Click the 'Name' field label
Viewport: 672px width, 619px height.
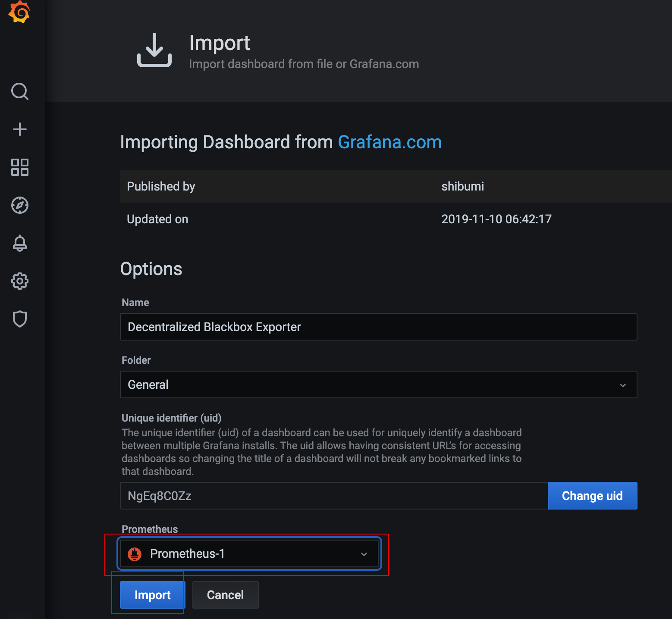pos(135,303)
